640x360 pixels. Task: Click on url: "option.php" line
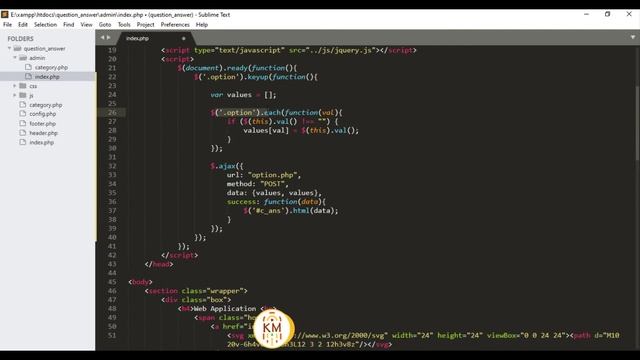pyautogui.click(x=264, y=175)
